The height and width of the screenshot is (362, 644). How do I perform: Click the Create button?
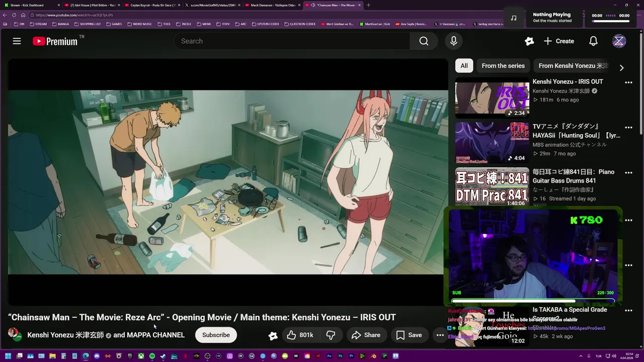[558, 41]
